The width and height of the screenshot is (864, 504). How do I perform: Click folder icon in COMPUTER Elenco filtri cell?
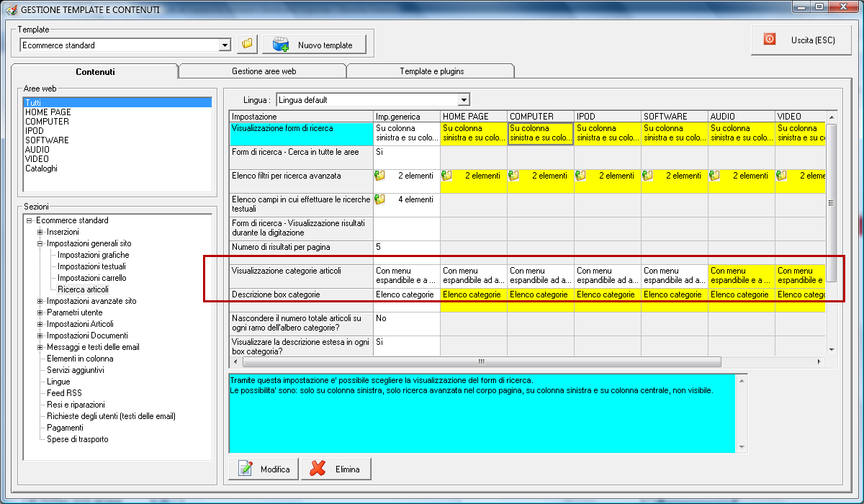click(513, 175)
